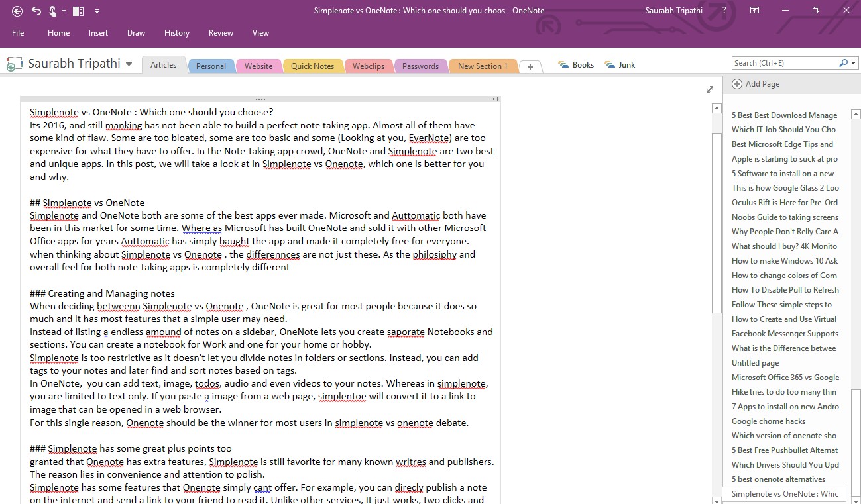Open the Junk section group
Viewport: 861px width, 504px height.
[620, 65]
